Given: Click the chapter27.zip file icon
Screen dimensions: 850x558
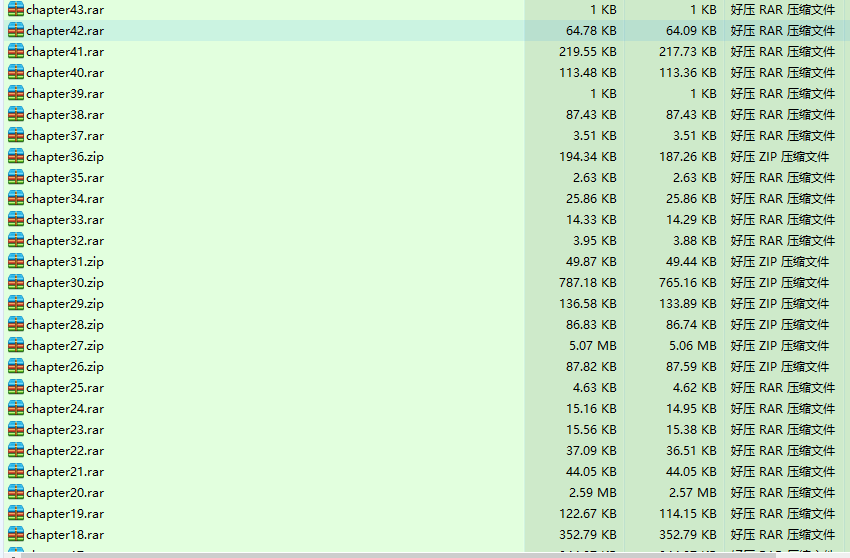Looking at the screenshot, I should (15, 345).
